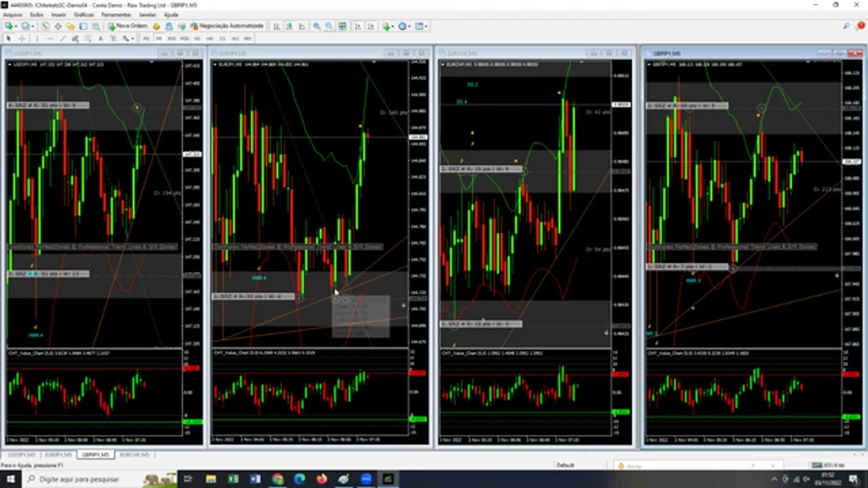This screenshot has height=488, width=868.
Task: Select M1 timeframe button
Action: point(146,38)
